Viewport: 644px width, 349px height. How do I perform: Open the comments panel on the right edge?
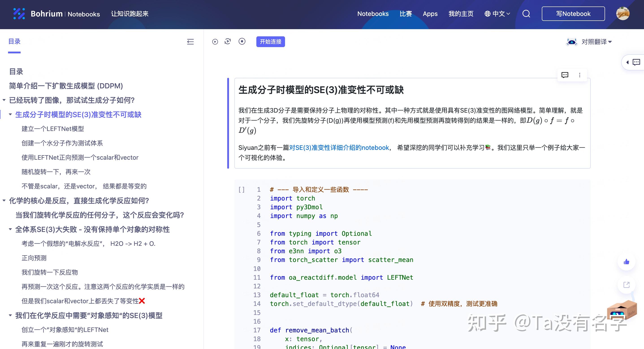636,62
